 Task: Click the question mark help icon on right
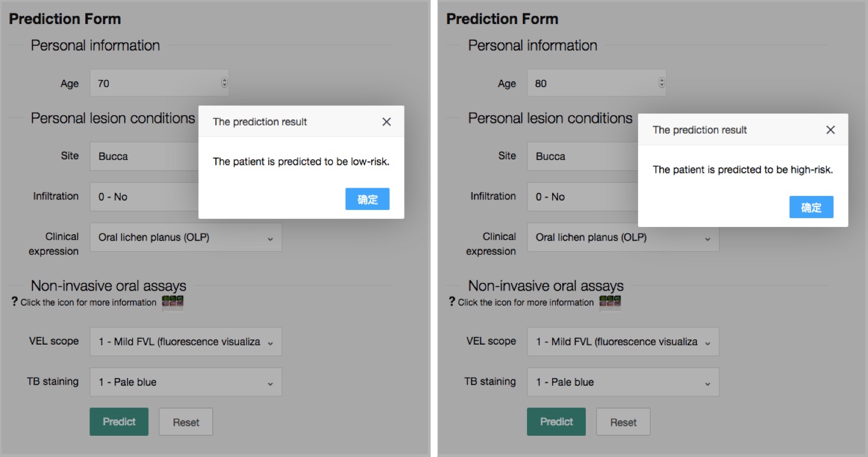[452, 302]
